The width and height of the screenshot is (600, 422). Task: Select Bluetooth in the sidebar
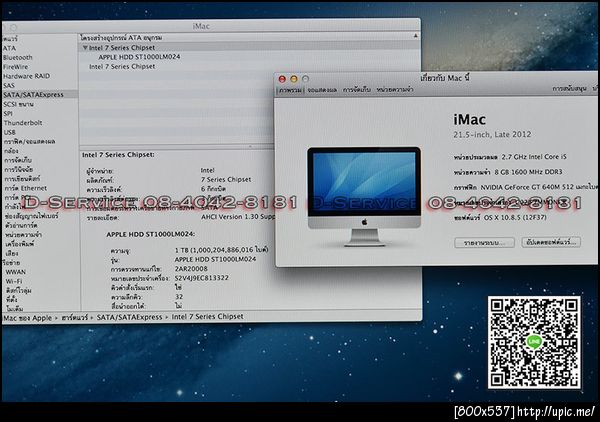pyautogui.click(x=18, y=58)
